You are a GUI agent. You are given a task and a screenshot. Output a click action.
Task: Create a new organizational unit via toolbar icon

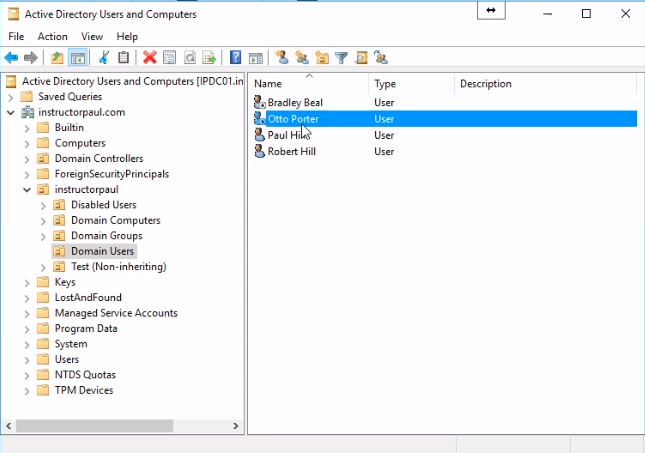tap(322, 58)
